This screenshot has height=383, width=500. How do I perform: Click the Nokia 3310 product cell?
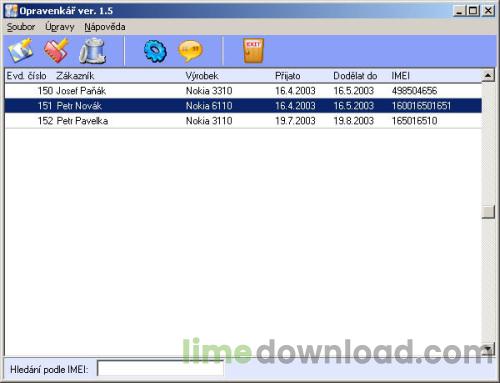[x=209, y=91]
